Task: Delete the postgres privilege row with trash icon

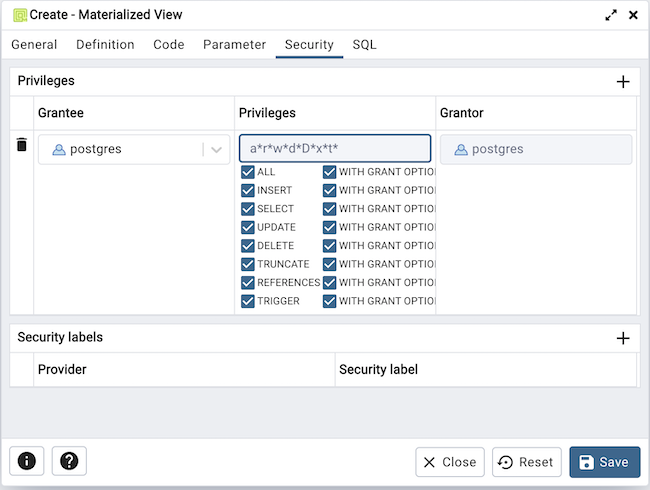Action: pos(21,146)
